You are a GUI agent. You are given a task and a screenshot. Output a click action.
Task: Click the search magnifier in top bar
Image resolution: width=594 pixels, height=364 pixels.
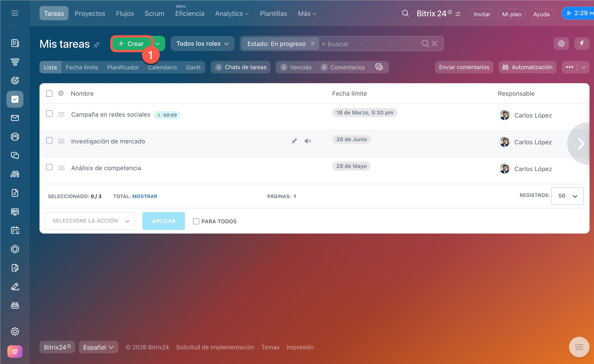coord(405,13)
